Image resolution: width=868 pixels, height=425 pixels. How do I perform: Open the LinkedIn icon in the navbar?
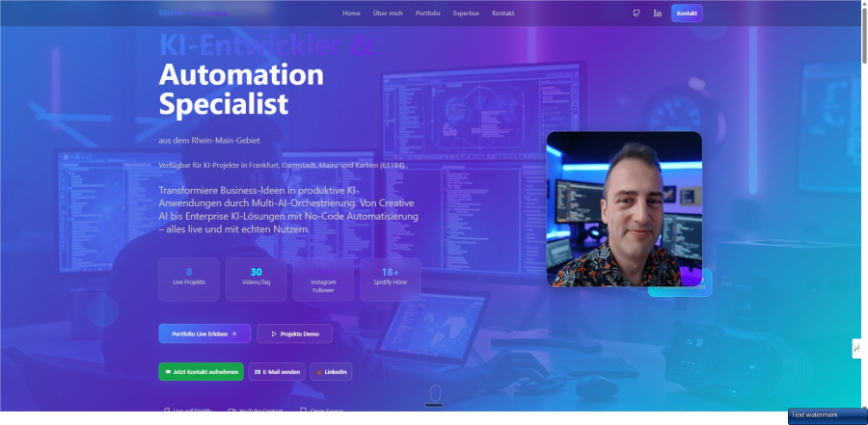coord(658,13)
